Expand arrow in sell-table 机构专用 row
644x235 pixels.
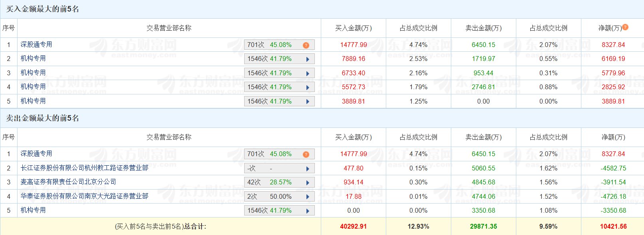(308, 211)
